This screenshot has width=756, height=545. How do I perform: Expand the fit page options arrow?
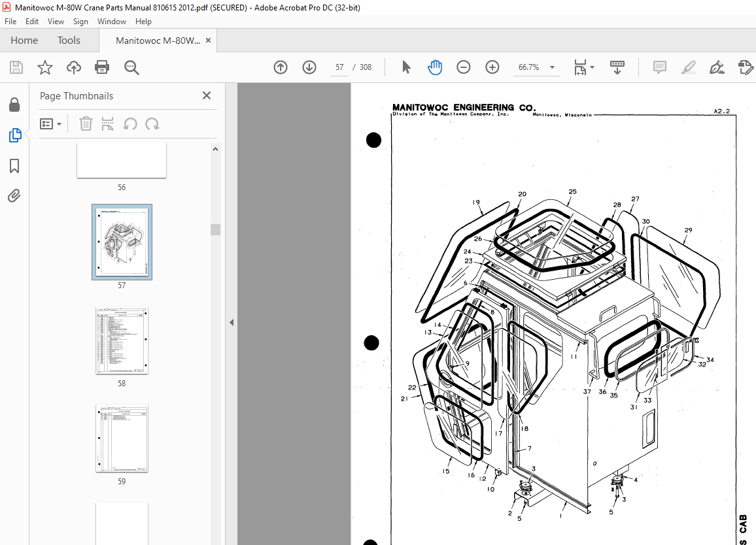592,67
